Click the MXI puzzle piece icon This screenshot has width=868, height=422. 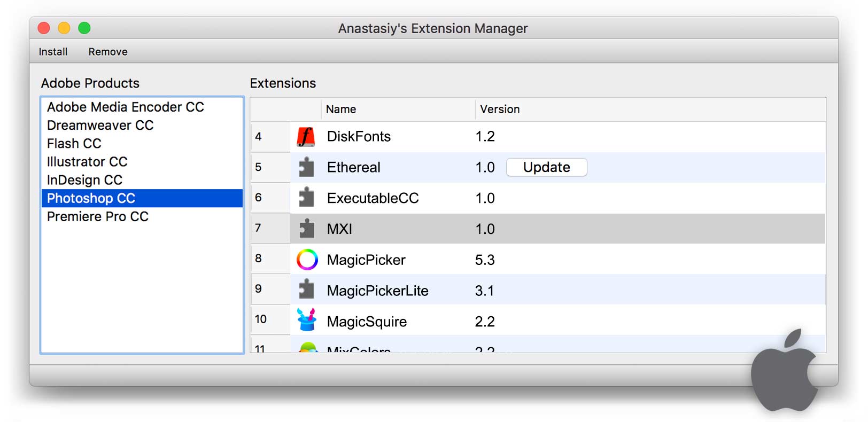(306, 229)
